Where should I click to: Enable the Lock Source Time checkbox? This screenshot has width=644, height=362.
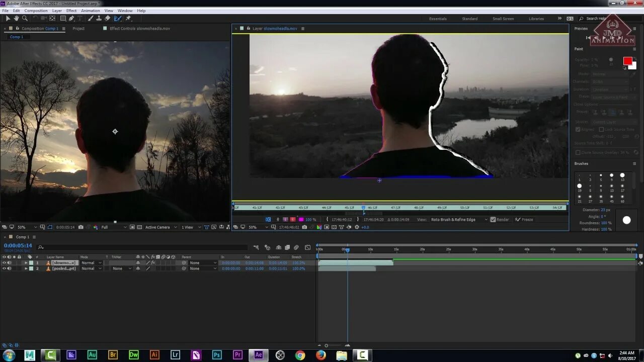point(601,129)
